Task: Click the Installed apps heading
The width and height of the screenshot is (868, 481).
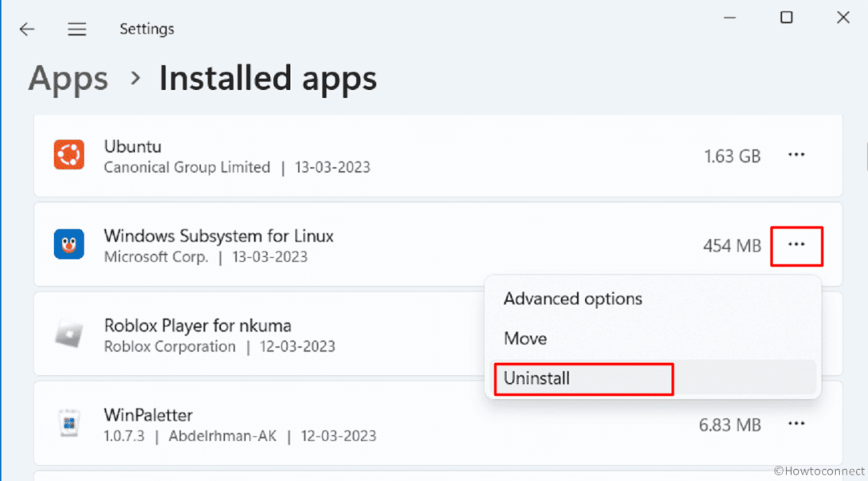Action: point(268,78)
